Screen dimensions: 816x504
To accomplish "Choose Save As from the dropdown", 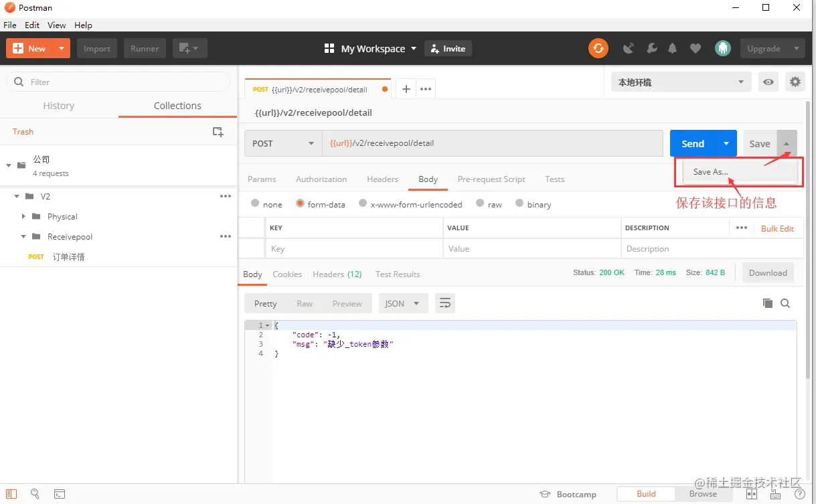I will click(x=740, y=172).
